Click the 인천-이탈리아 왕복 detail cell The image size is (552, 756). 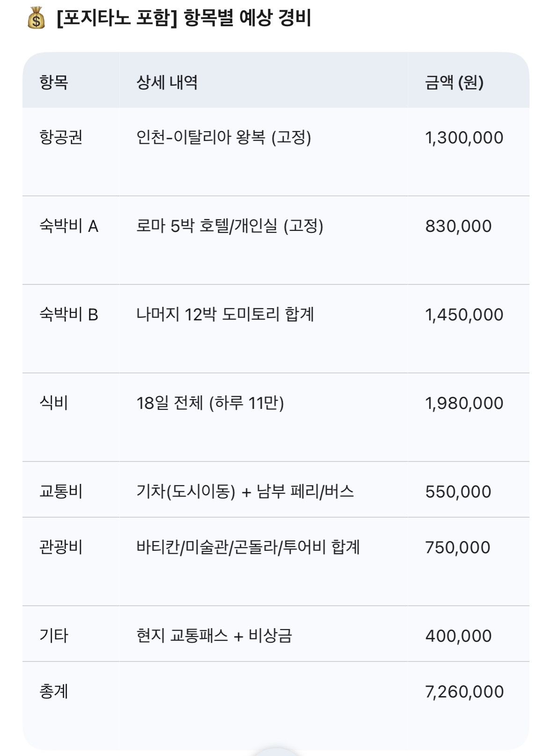tap(223, 138)
